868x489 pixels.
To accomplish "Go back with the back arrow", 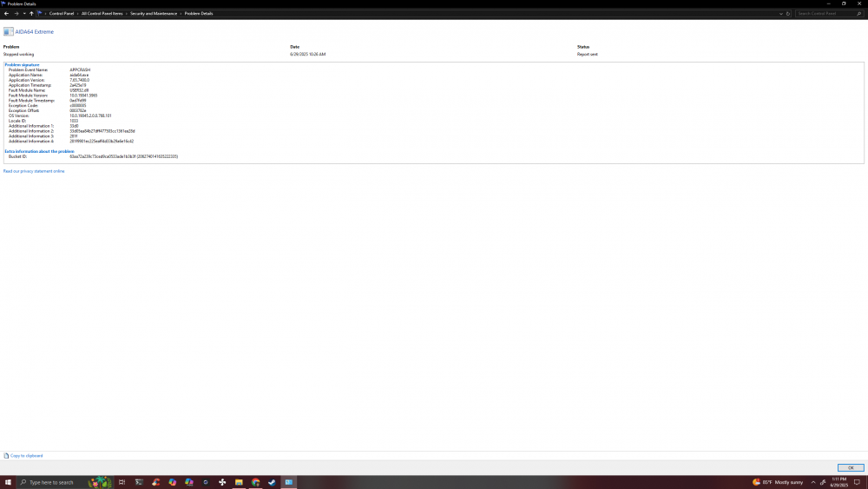I will (x=6, y=13).
